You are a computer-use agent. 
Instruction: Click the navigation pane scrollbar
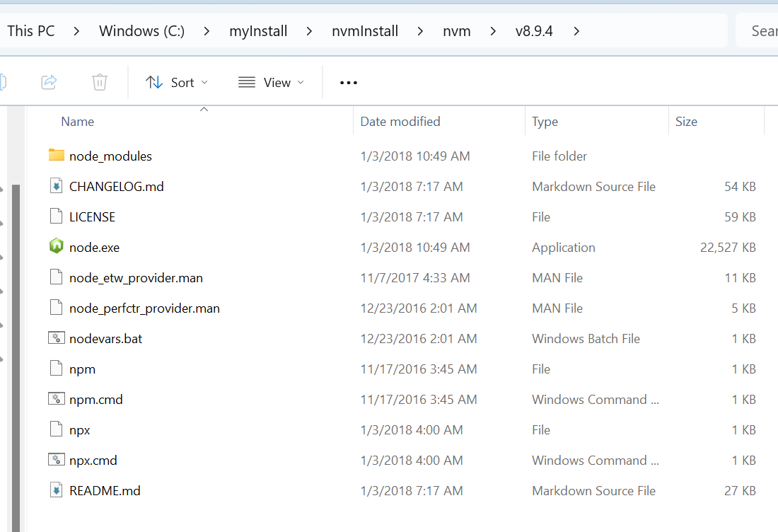click(x=16, y=357)
